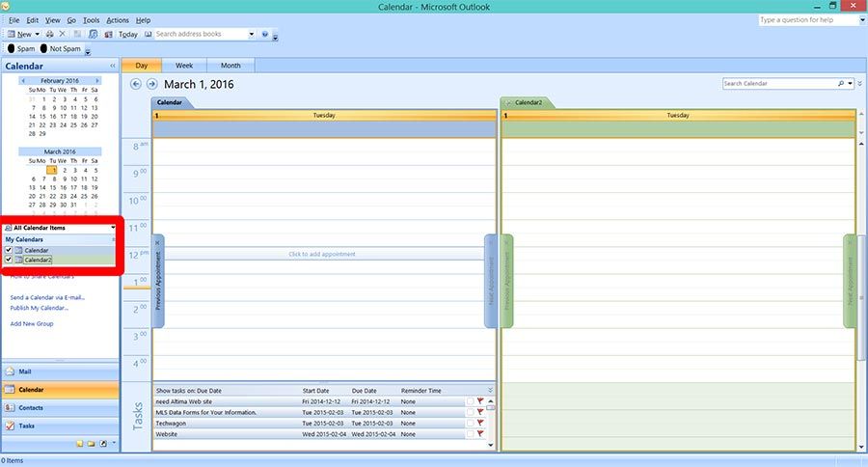The height and width of the screenshot is (467, 868).
Task: Click the Shortcuts icon in navigation footer
Action: tap(103, 444)
